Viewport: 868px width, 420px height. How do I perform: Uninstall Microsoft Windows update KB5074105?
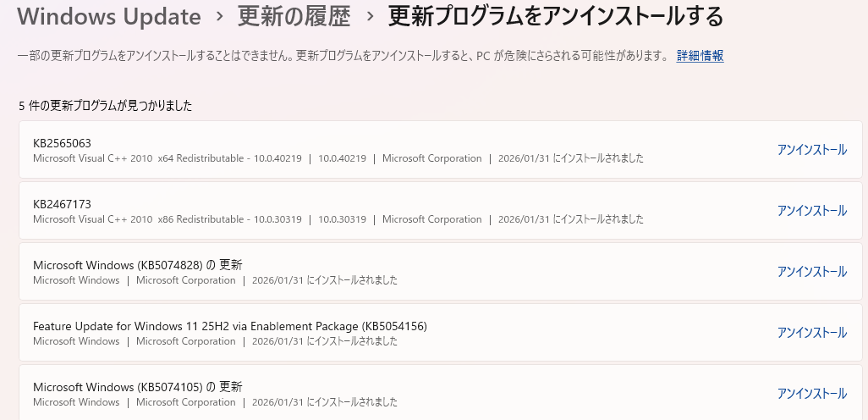point(811,394)
